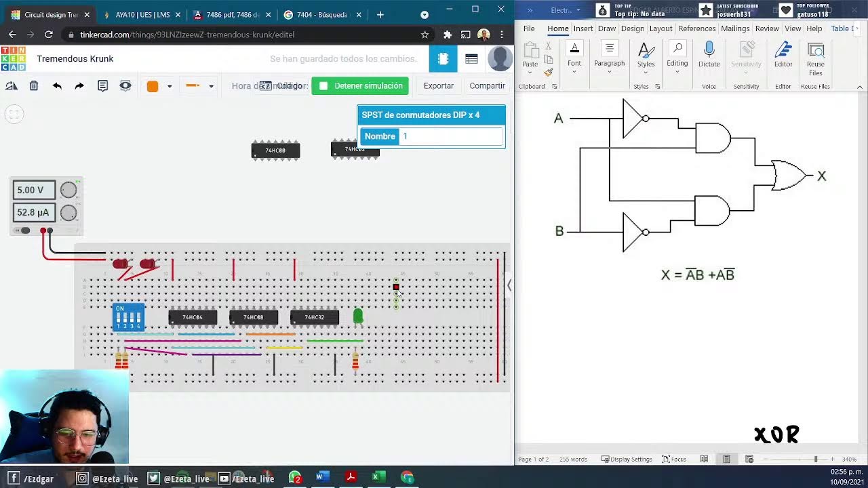The image size is (868, 488).
Task: Open Clipboard dialog launcher
Action: [554, 87]
